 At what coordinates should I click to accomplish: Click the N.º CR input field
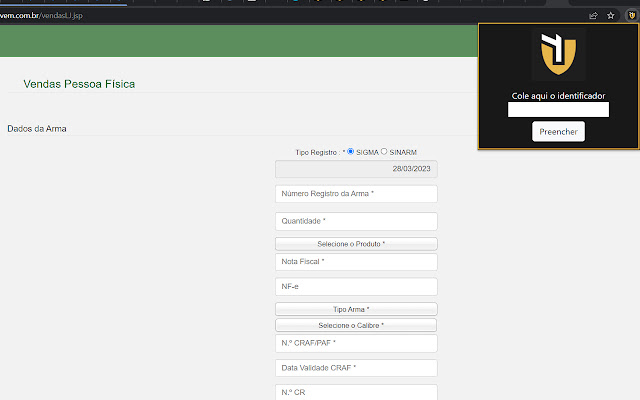(356, 392)
